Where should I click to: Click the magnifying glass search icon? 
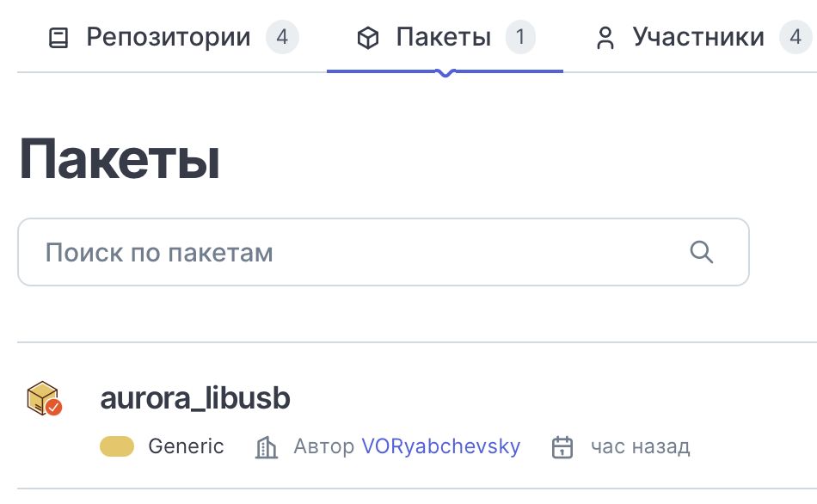tap(701, 252)
